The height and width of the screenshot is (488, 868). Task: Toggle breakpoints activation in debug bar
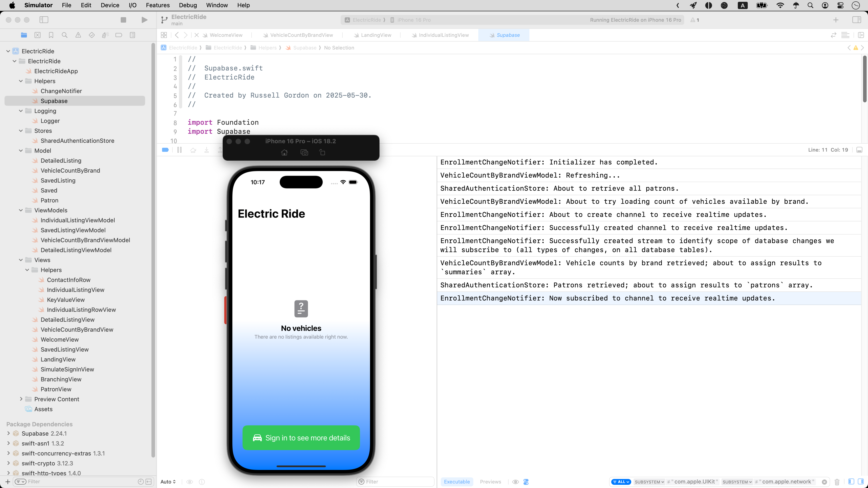165,150
